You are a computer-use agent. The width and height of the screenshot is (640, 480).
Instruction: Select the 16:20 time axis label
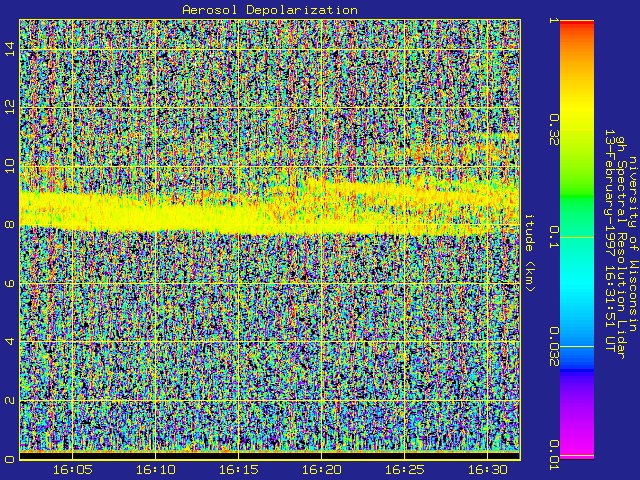point(322,470)
